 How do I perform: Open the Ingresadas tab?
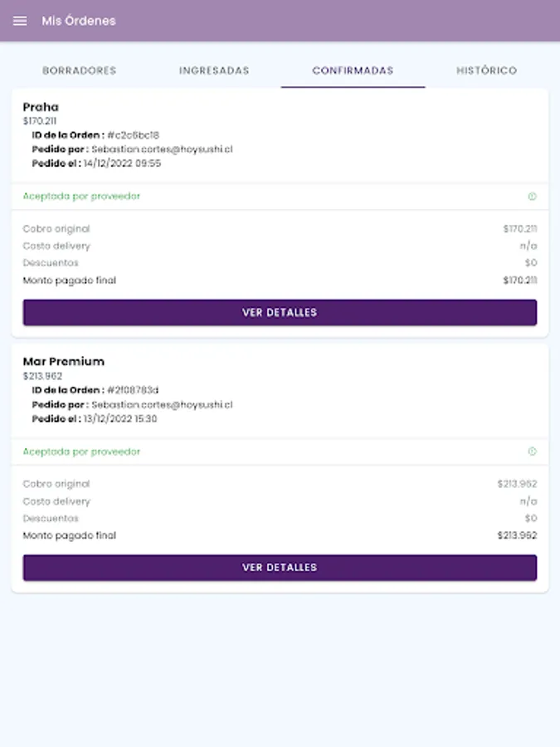214,71
